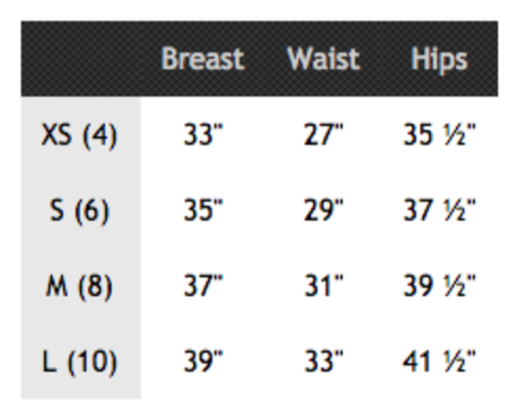Click the M hips value 39 ½"
This screenshot has height=420, width=517.
click(x=439, y=286)
